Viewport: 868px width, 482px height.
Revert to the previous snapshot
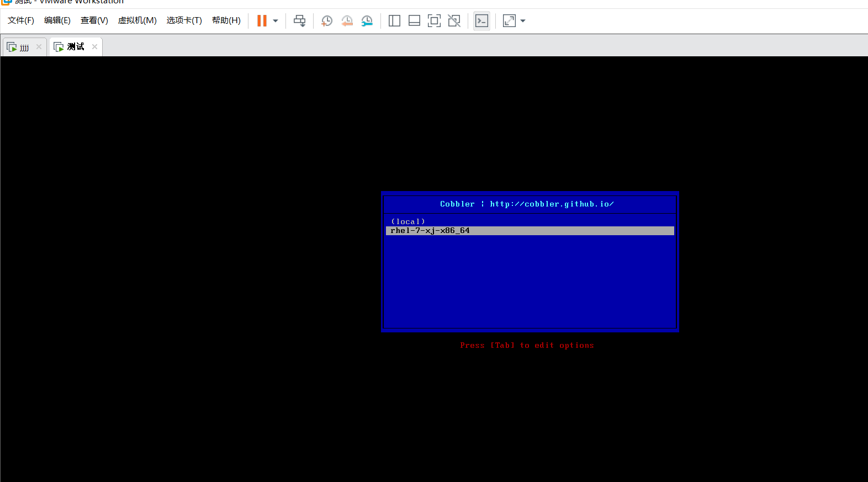click(x=347, y=21)
